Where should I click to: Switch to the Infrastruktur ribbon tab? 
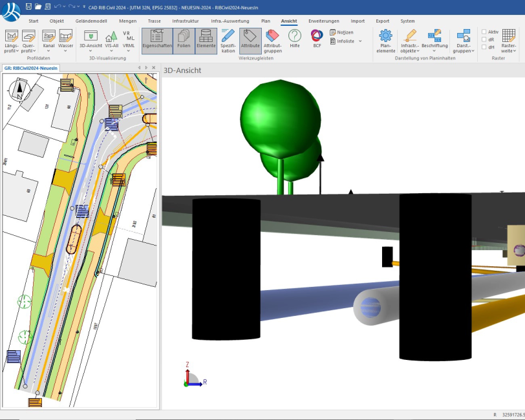pyautogui.click(x=186, y=21)
